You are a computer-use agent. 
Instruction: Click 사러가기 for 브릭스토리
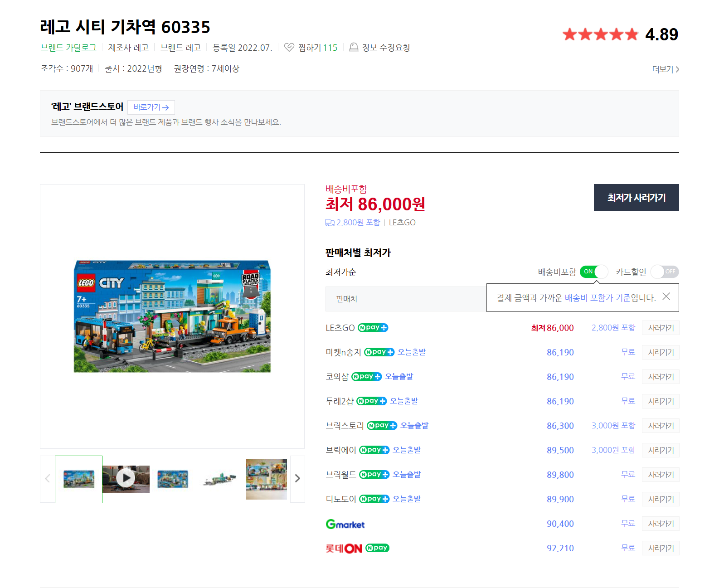tap(661, 426)
